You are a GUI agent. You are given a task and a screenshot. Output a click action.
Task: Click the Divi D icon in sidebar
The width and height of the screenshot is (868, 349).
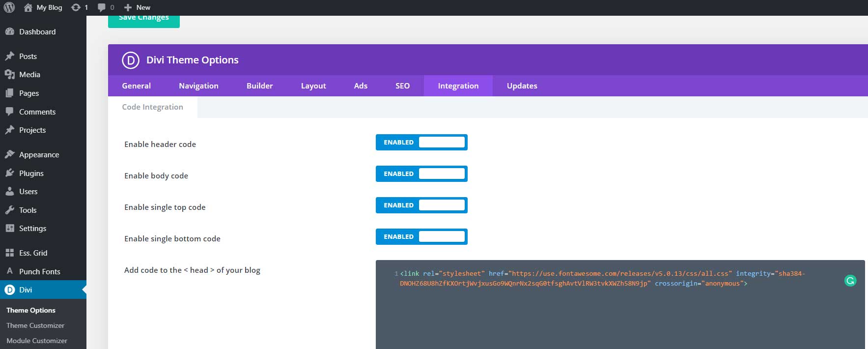(10, 290)
